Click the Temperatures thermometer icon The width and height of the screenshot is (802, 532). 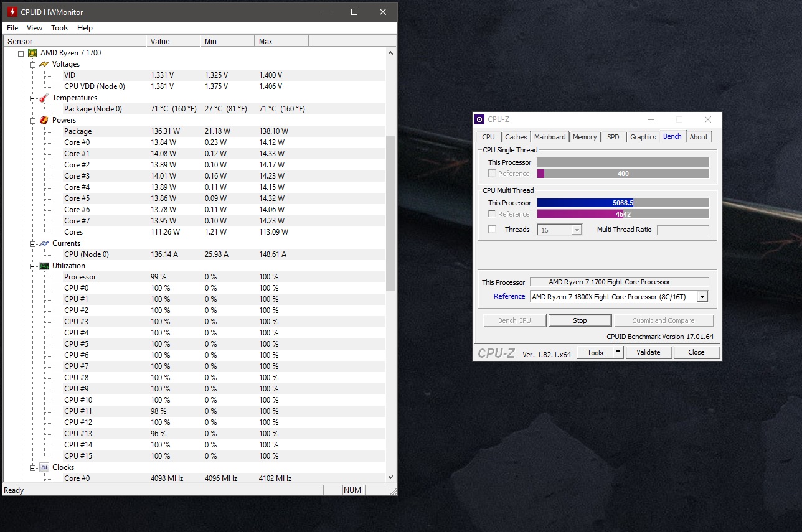click(x=44, y=98)
